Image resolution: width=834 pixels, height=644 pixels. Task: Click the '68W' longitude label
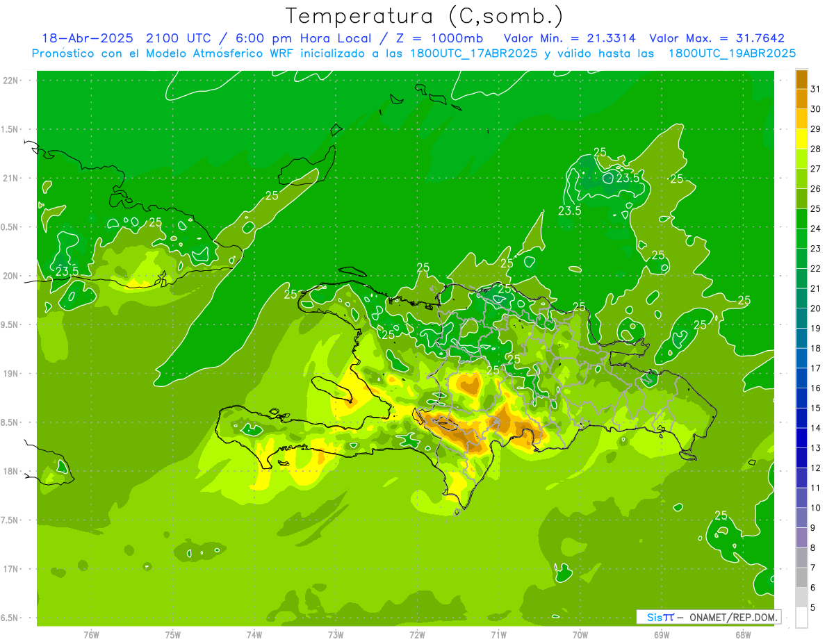(x=743, y=634)
